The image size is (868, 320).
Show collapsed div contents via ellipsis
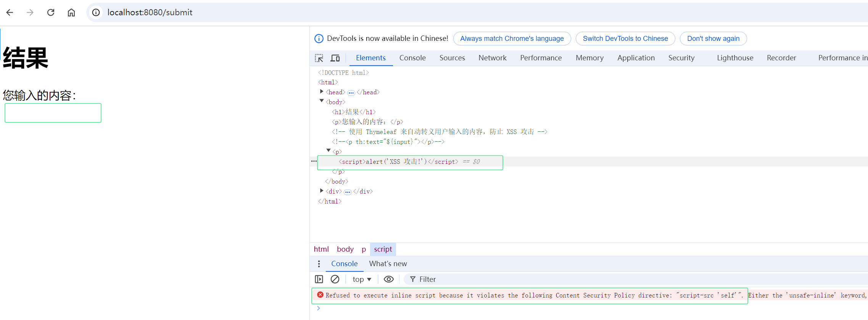pos(348,192)
